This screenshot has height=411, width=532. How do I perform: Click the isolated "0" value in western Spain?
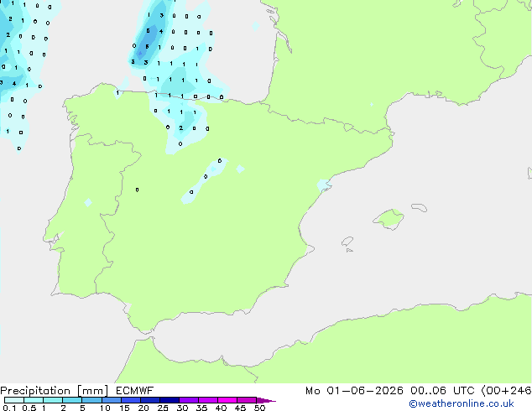[137, 190]
